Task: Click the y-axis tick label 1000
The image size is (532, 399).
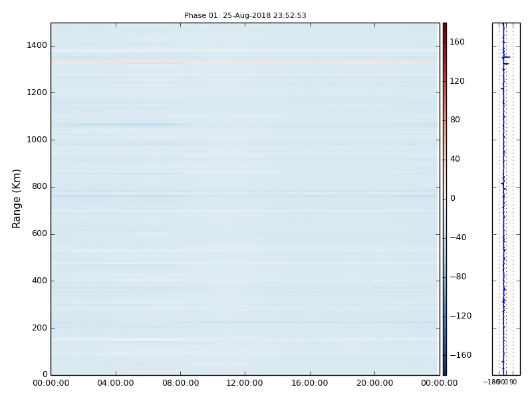Action: click(x=37, y=140)
